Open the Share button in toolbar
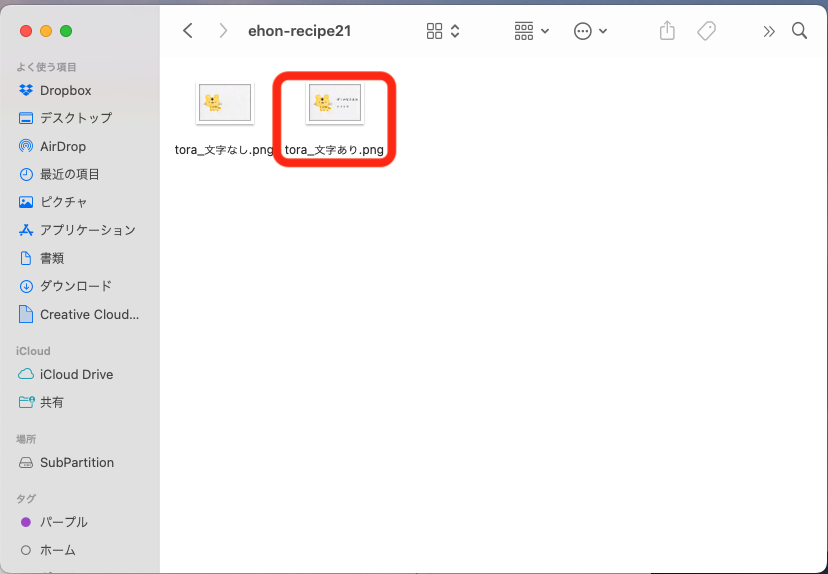 pos(667,31)
